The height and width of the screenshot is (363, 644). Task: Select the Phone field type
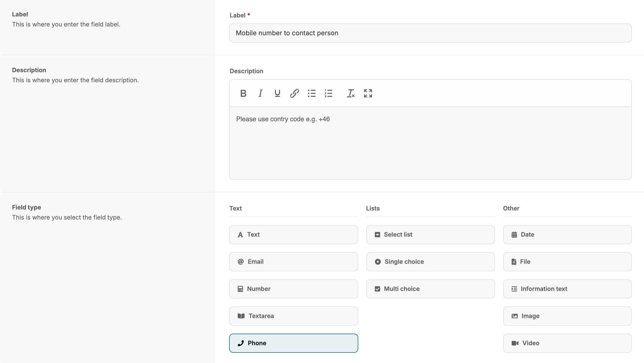click(293, 343)
